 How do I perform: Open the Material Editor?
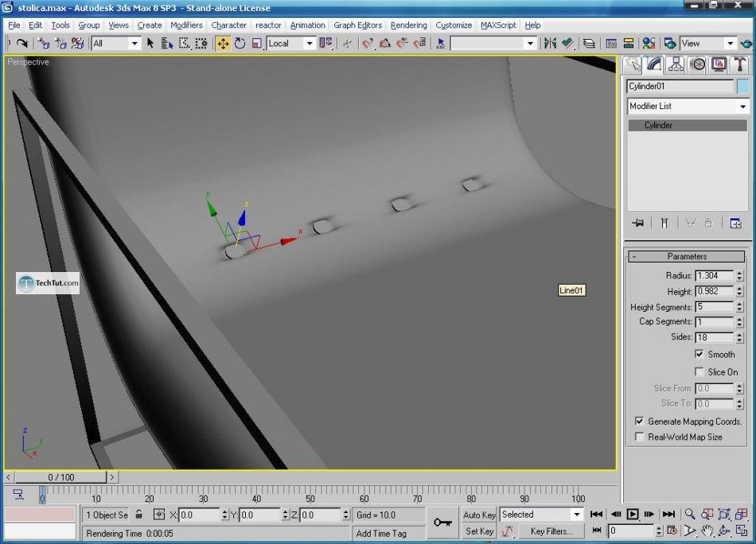point(649,44)
